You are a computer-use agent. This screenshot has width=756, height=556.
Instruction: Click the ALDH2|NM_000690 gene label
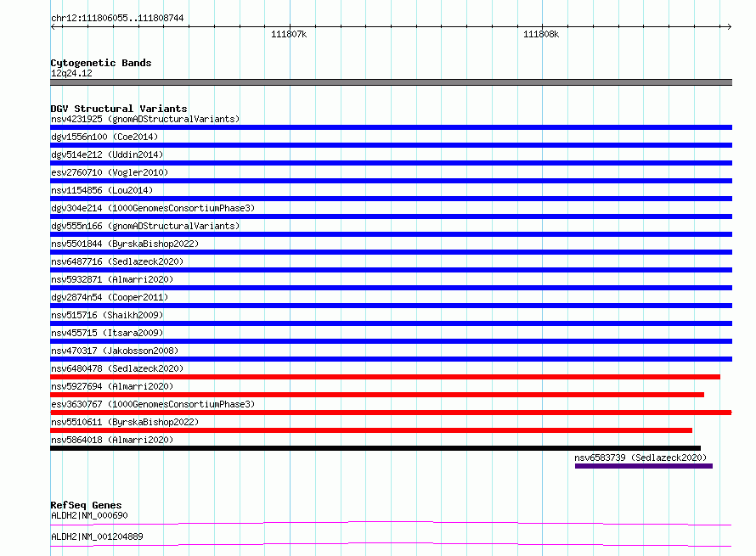90,515
